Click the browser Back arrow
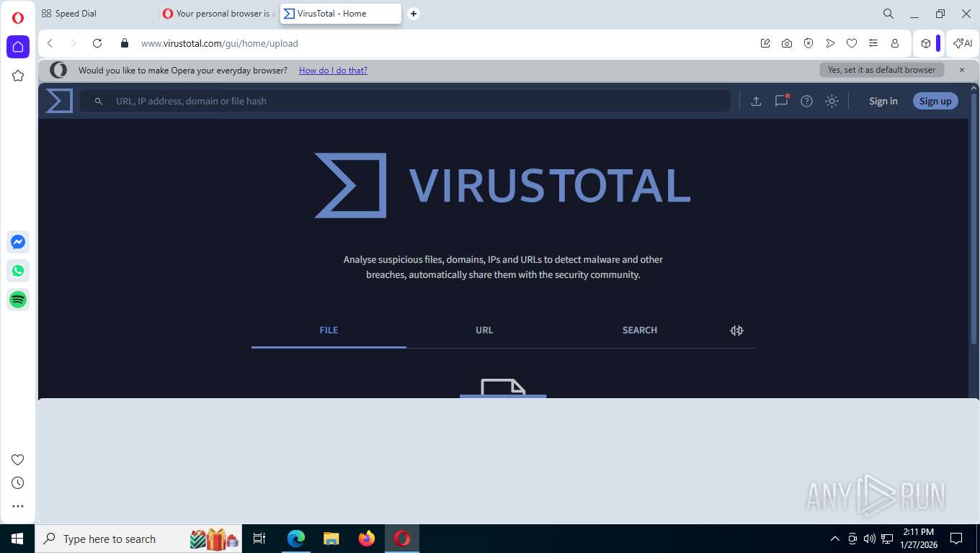The image size is (980, 553). click(50, 43)
